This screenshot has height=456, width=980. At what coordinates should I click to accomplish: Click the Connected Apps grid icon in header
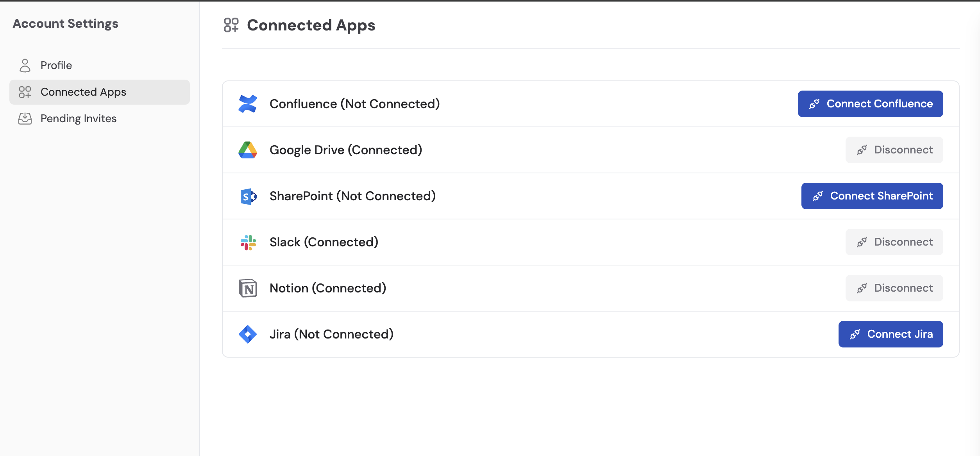pos(231,25)
